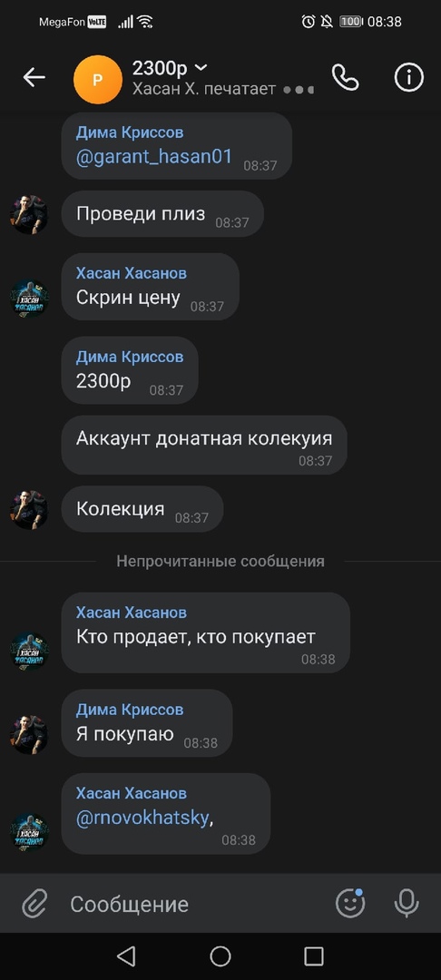The height and width of the screenshot is (980, 441).
Task: Open chat info via the circled i icon
Action: [x=409, y=78]
